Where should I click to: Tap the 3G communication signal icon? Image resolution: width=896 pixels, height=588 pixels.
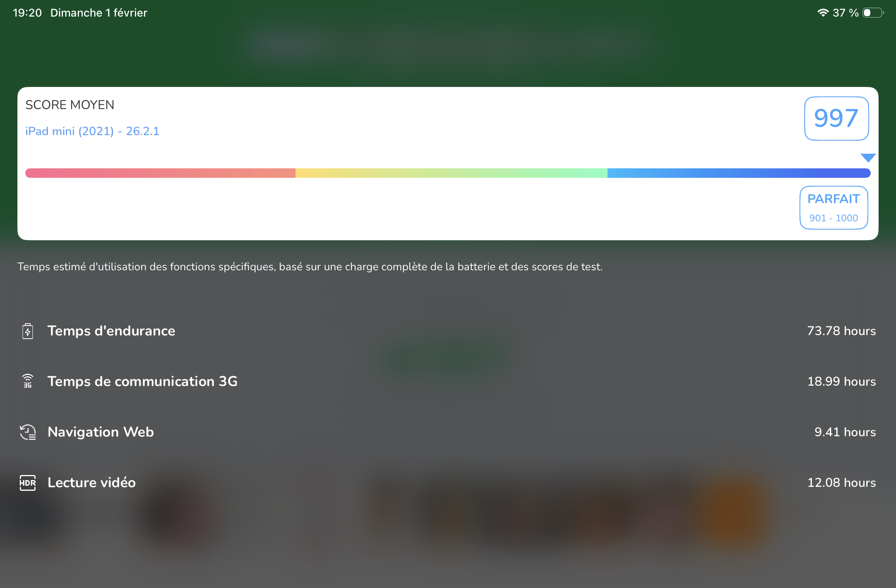[x=28, y=381]
